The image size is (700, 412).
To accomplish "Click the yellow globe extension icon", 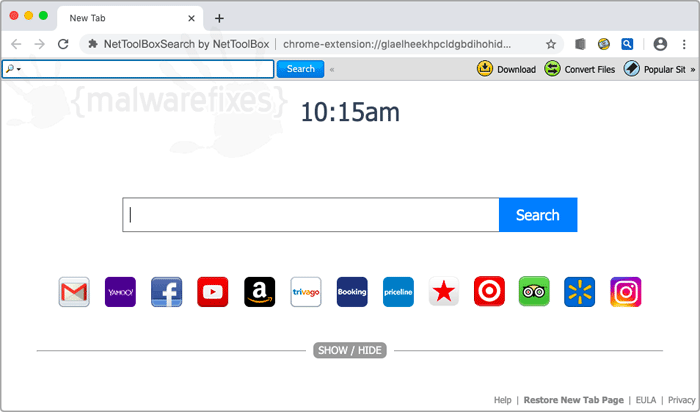I will [604, 44].
